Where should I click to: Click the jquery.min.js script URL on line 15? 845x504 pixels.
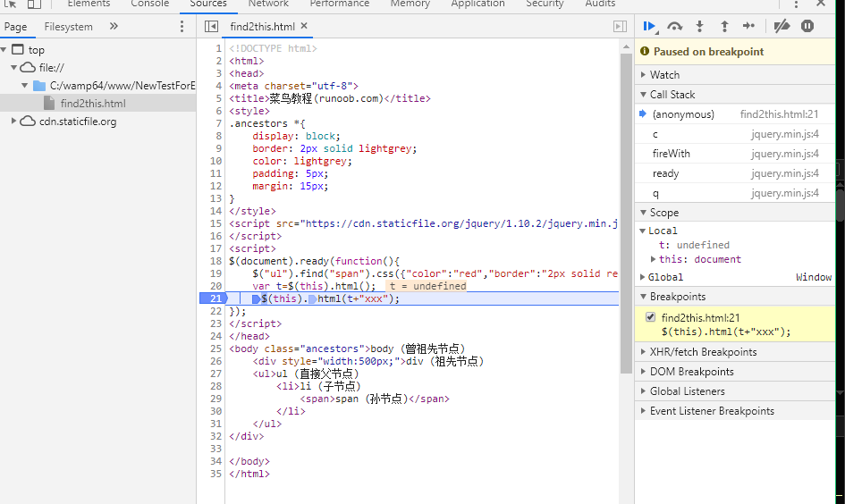[461, 223]
